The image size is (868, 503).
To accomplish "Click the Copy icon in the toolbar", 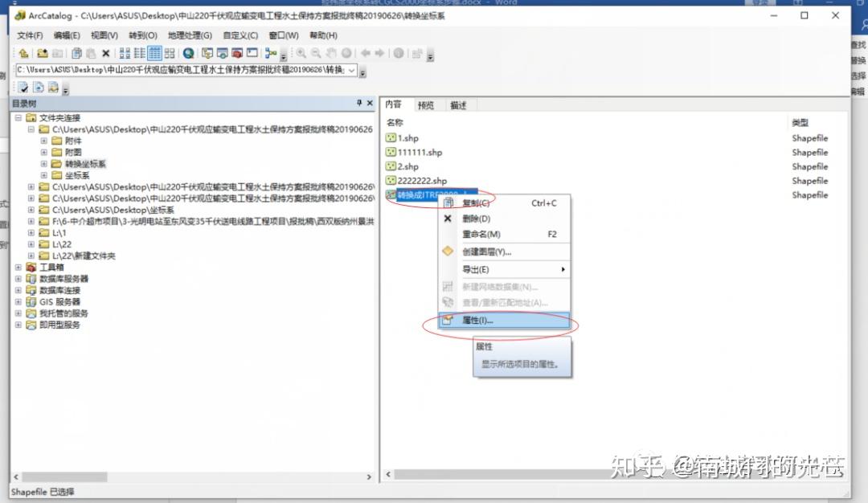I will [x=77, y=53].
